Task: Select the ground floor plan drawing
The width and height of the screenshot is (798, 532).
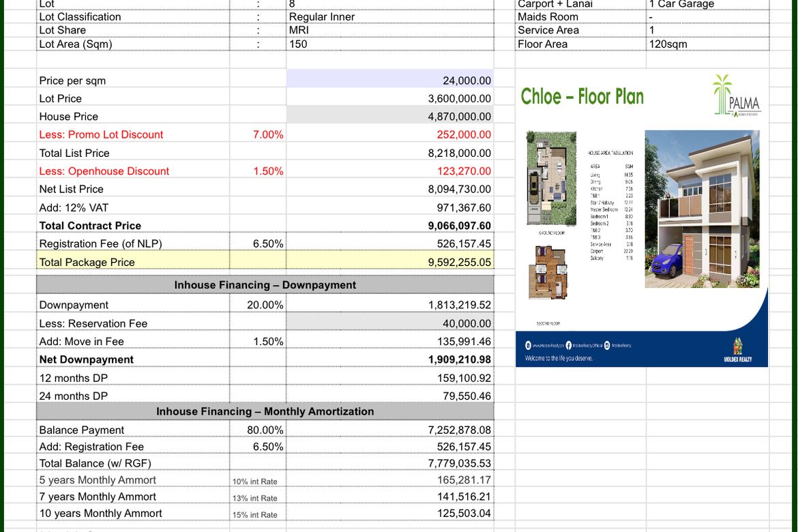Action: pyautogui.click(x=551, y=178)
